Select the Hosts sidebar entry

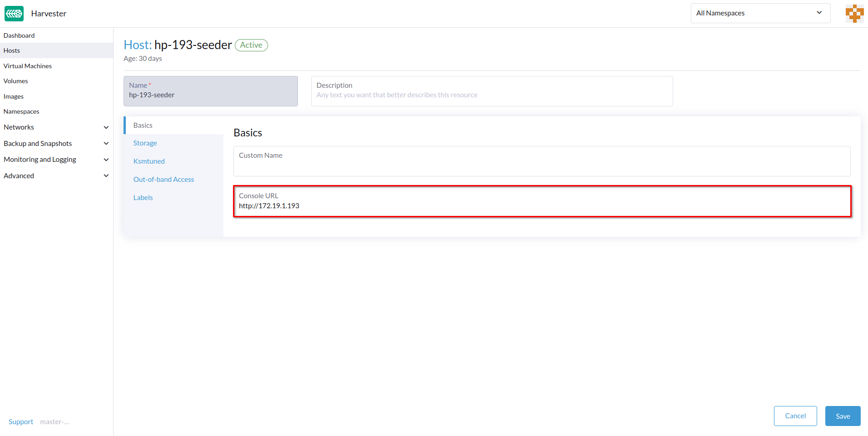tap(11, 50)
